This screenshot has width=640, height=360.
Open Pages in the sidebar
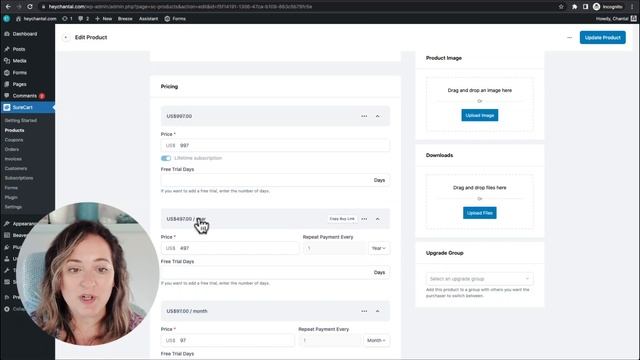click(19, 84)
